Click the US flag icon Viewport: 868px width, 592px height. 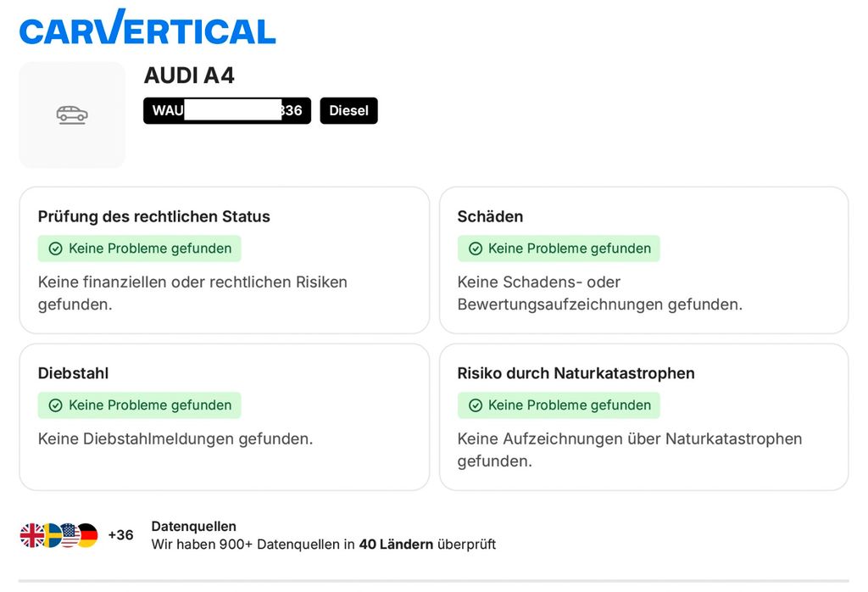70,535
